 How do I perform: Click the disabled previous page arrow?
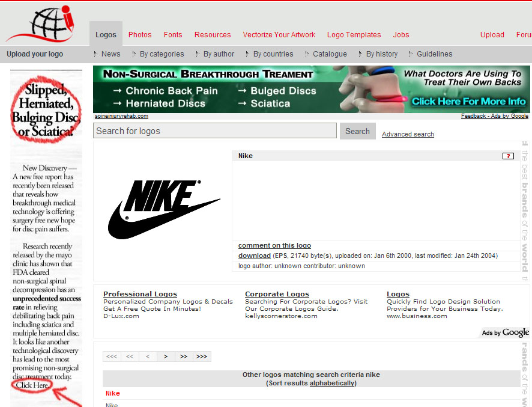[x=148, y=357]
